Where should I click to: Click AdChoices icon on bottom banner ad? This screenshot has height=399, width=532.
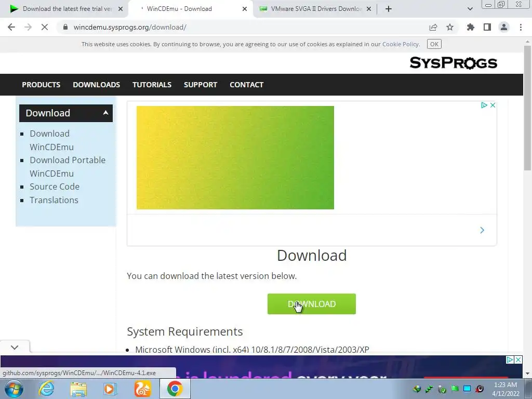point(510,360)
